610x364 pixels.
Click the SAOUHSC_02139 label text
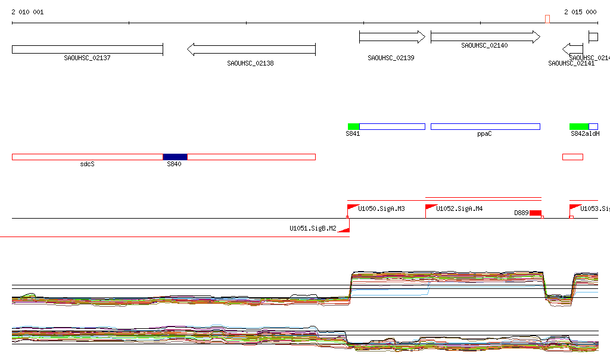[391, 58]
